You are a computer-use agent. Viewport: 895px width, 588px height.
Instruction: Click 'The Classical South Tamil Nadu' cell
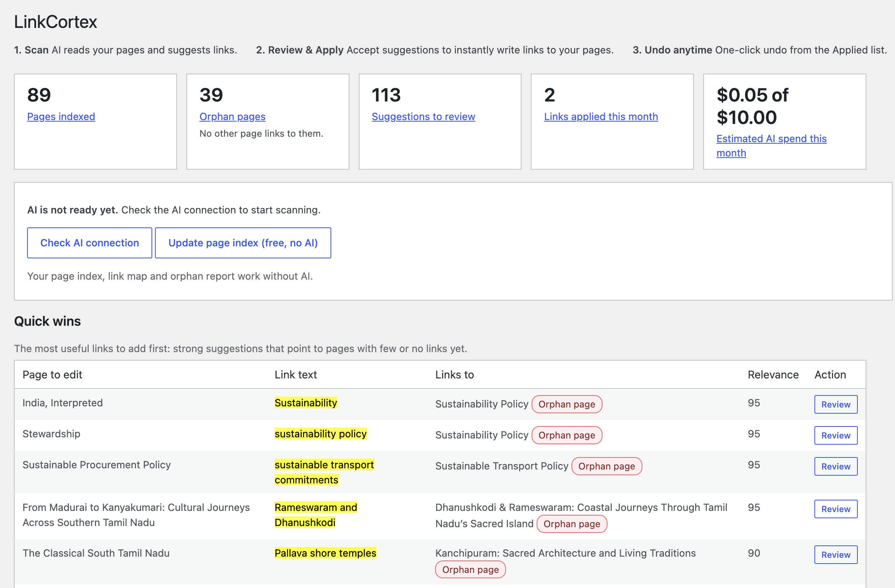coord(96,553)
